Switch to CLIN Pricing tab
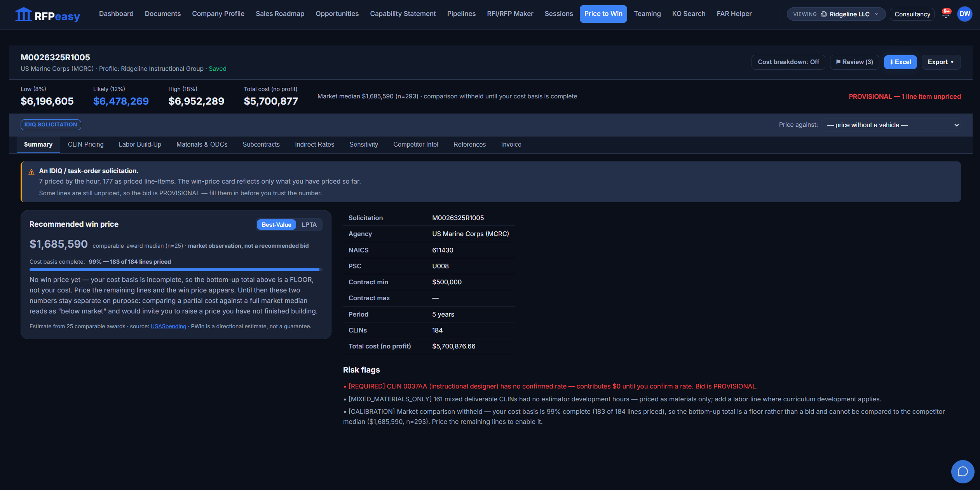Viewport: 980px width, 490px height. click(x=85, y=145)
